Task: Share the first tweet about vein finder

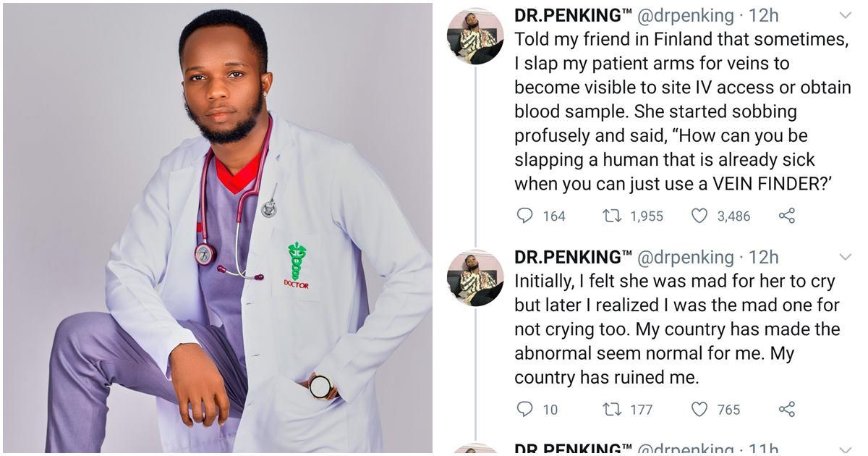Action: [787, 216]
